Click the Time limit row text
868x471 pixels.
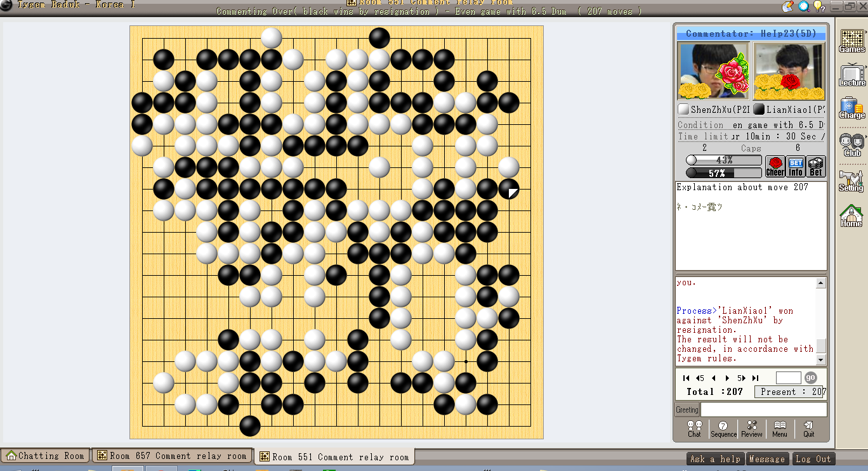coord(751,136)
